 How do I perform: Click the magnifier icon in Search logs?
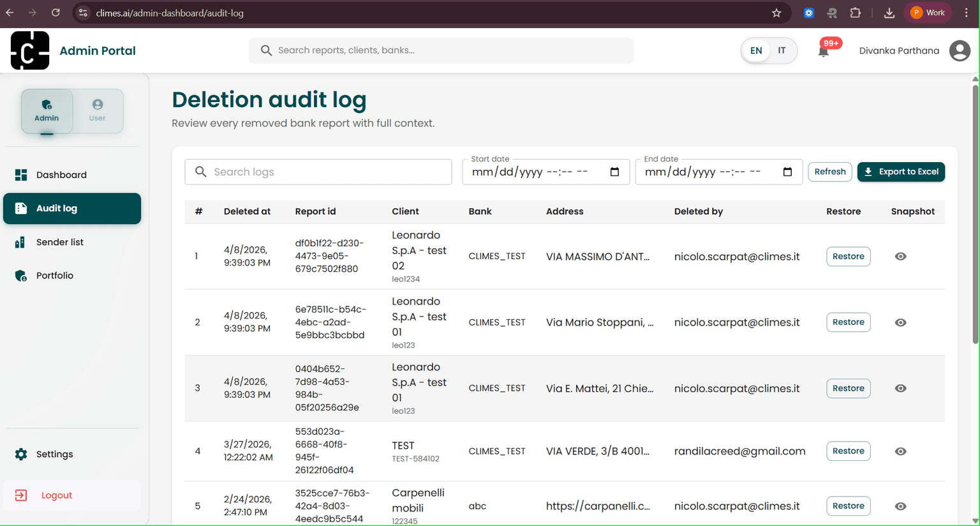[201, 172]
